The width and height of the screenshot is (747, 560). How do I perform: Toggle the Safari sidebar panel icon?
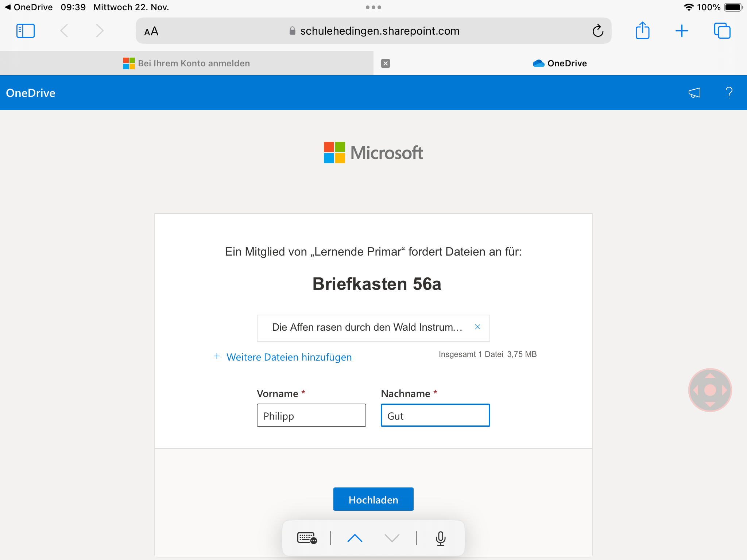tap(26, 31)
